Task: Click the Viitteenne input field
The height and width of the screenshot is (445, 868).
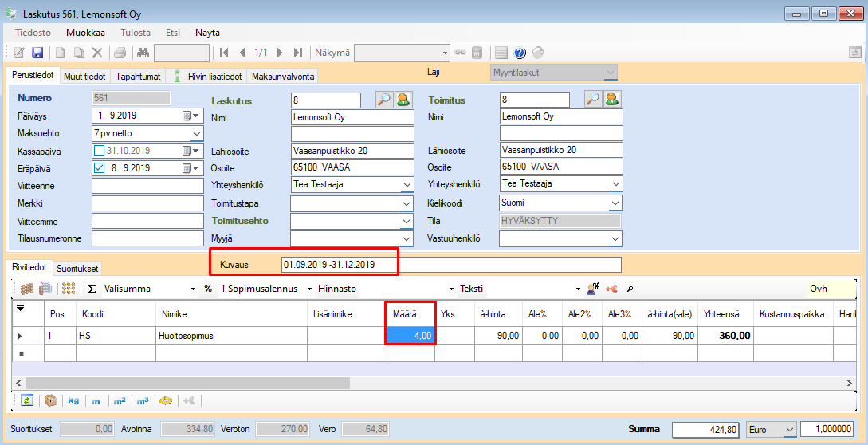Action: click(147, 186)
